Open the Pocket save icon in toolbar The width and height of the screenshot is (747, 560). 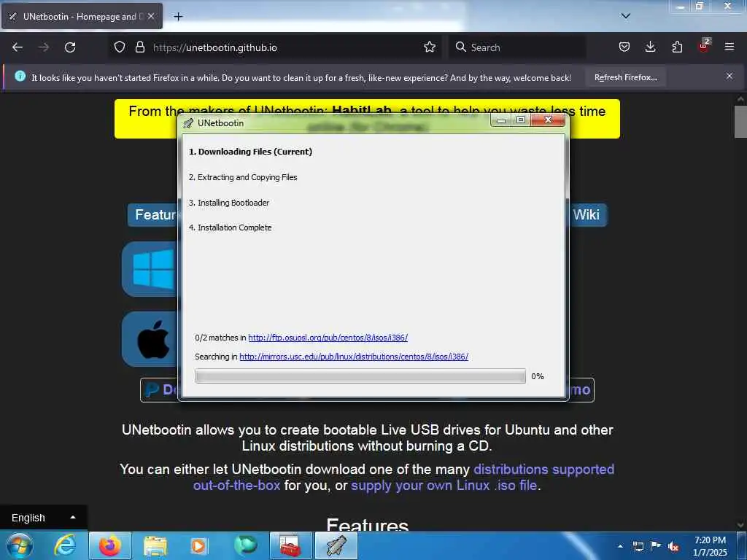point(624,47)
